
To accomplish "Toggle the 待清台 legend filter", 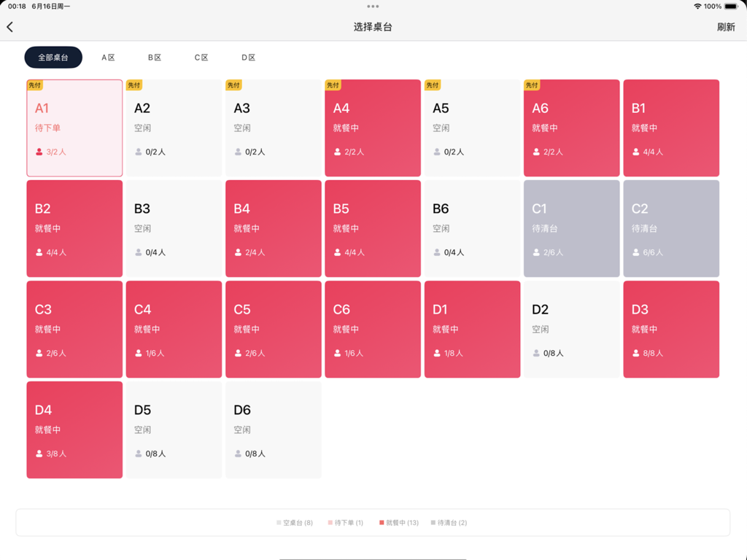I will [450, 523].
